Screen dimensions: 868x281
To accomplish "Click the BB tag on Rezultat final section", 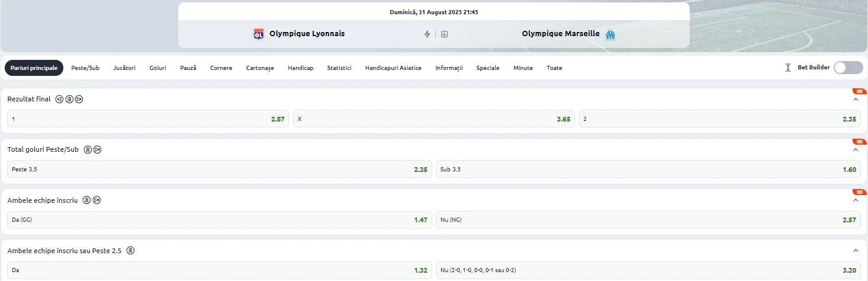I will [x=859, y=91].
